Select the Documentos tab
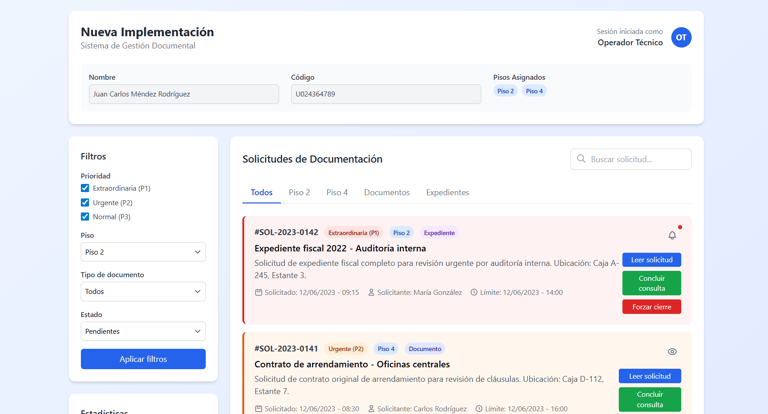 [387, 193]
